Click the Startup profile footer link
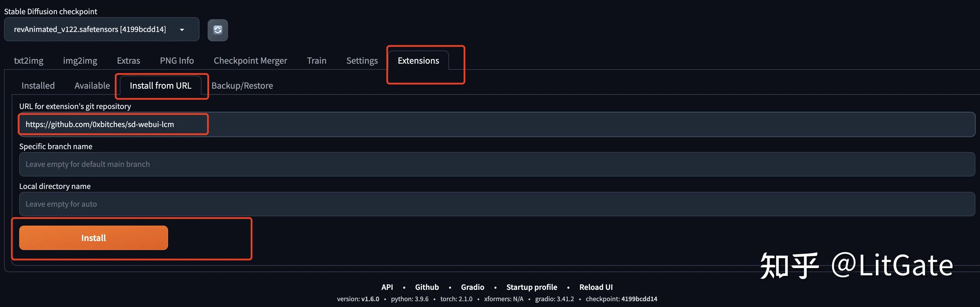980x307 pixels. [532, 287]
